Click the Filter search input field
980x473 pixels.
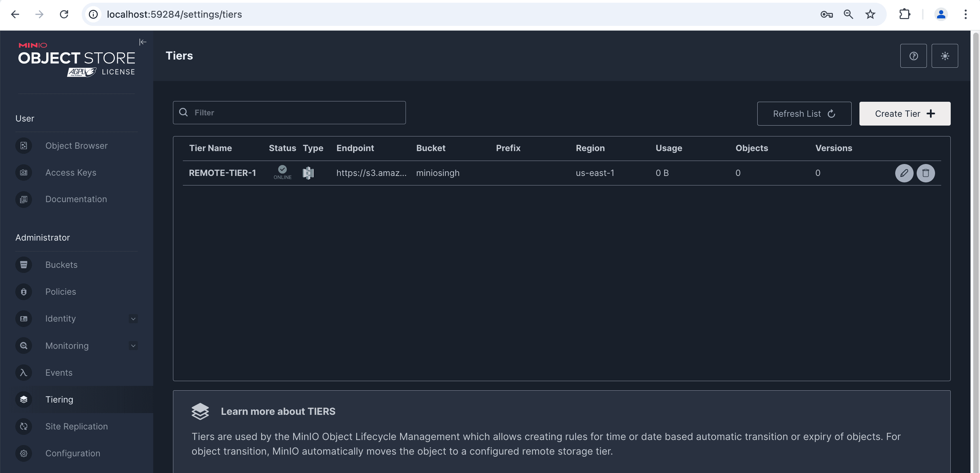click(x=289, y=112)
